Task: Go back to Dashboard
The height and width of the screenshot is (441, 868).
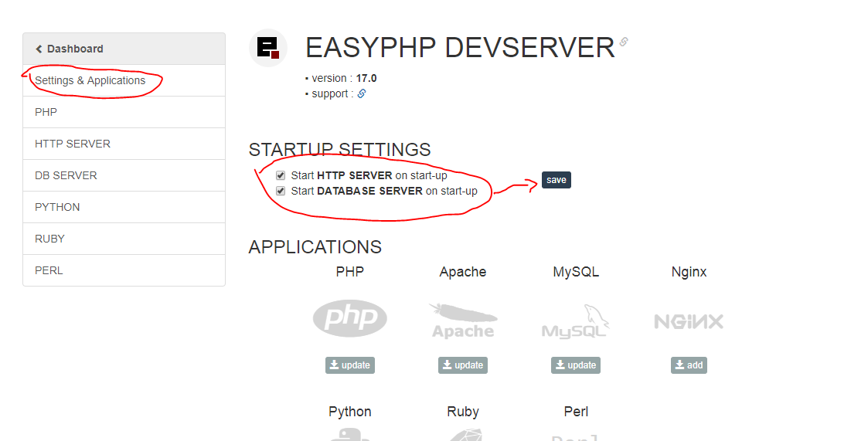Action: click(x=124, y=49)
